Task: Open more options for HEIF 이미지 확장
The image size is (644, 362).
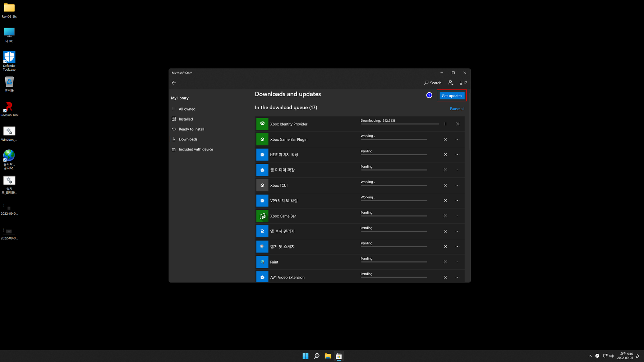Action: point(457,155)
